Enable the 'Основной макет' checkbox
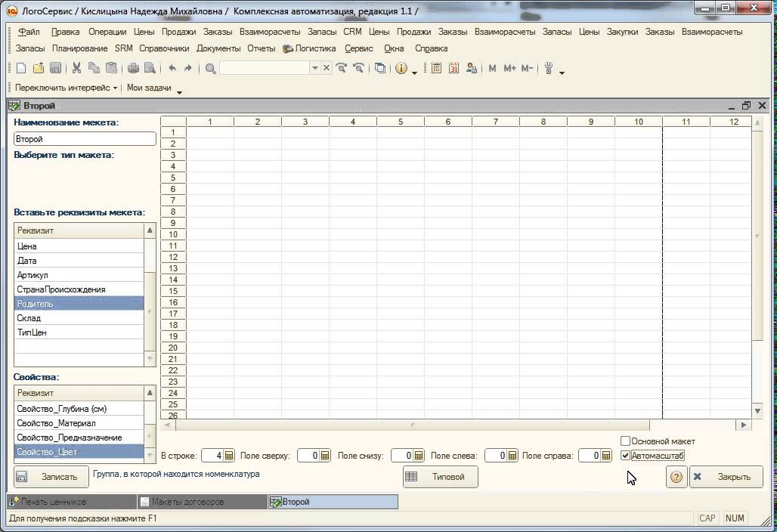This screenshot has height=532, width=777. pos(625,441)
